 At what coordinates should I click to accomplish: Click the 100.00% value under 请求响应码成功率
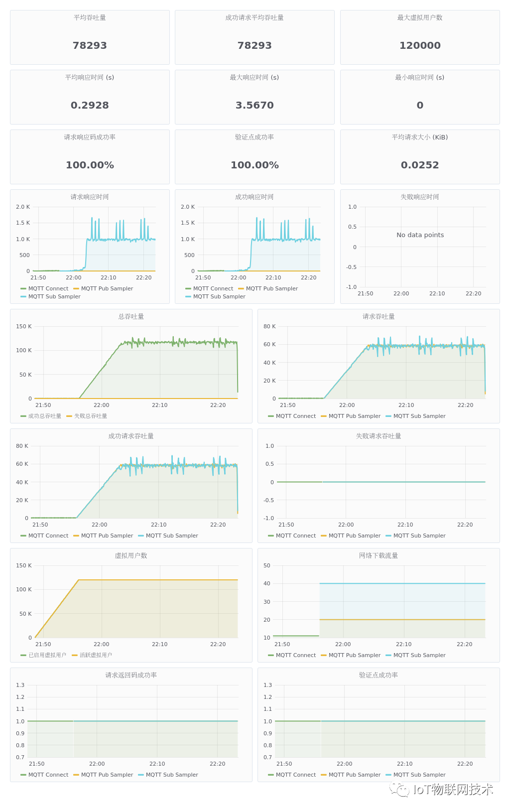tap(90, 165)
